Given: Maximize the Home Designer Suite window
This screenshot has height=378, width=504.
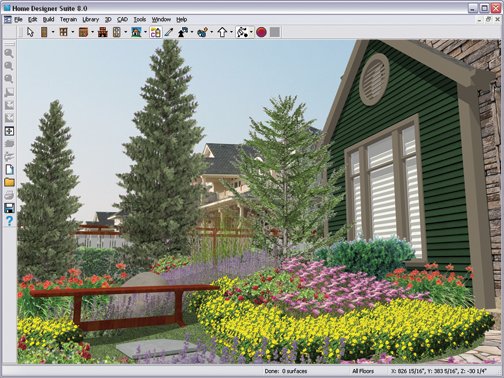Looking at the screenshot, I should (x=485, y=8).
